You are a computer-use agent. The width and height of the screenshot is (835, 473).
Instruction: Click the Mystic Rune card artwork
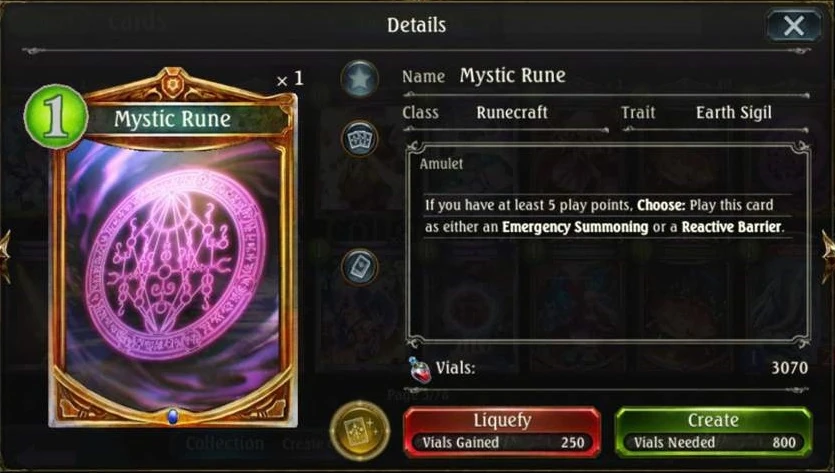172,272
